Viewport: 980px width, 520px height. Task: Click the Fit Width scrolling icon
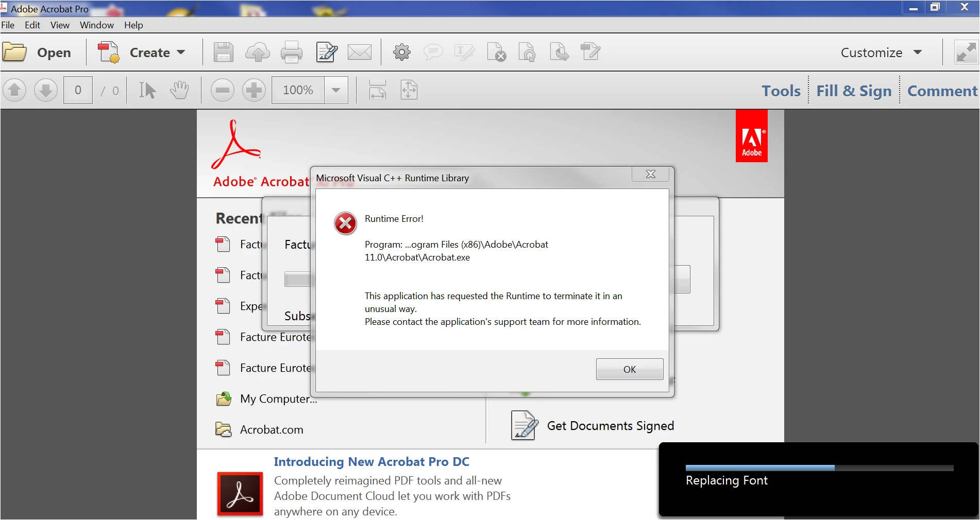378,91
